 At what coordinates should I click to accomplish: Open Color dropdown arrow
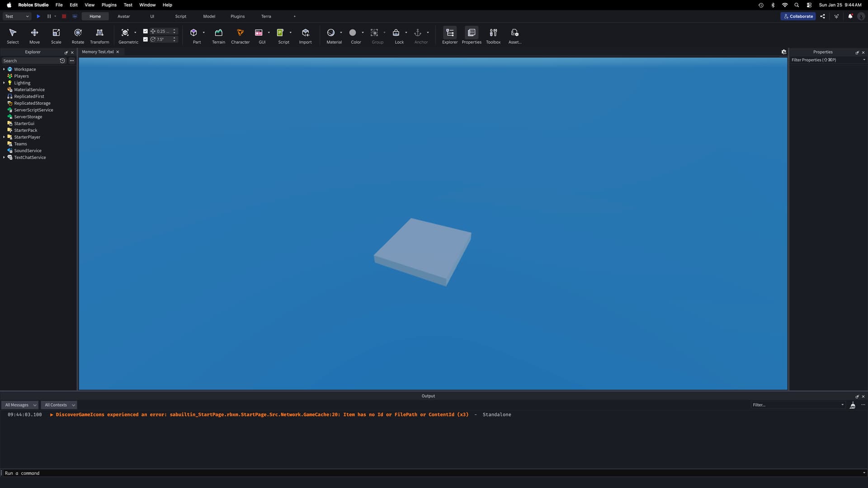[363, 33]
